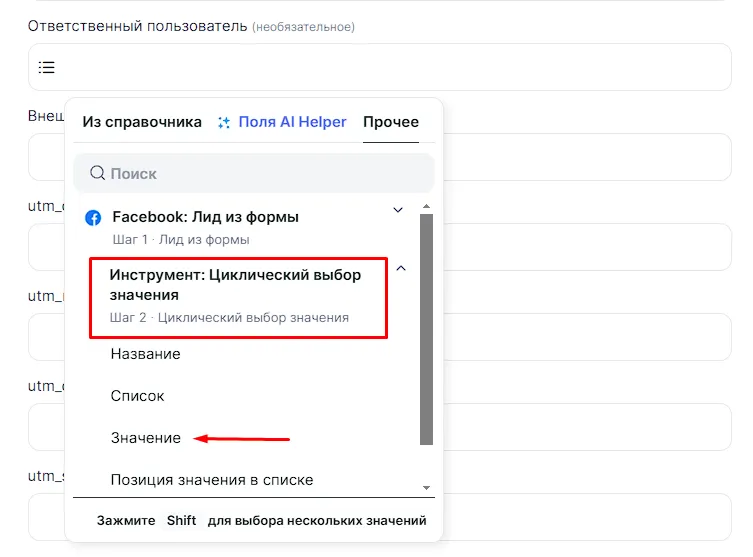This screenshot has height=557, width=753.
Task: Select the Facebook: Лид из формы step
Action: pos(205,217)
